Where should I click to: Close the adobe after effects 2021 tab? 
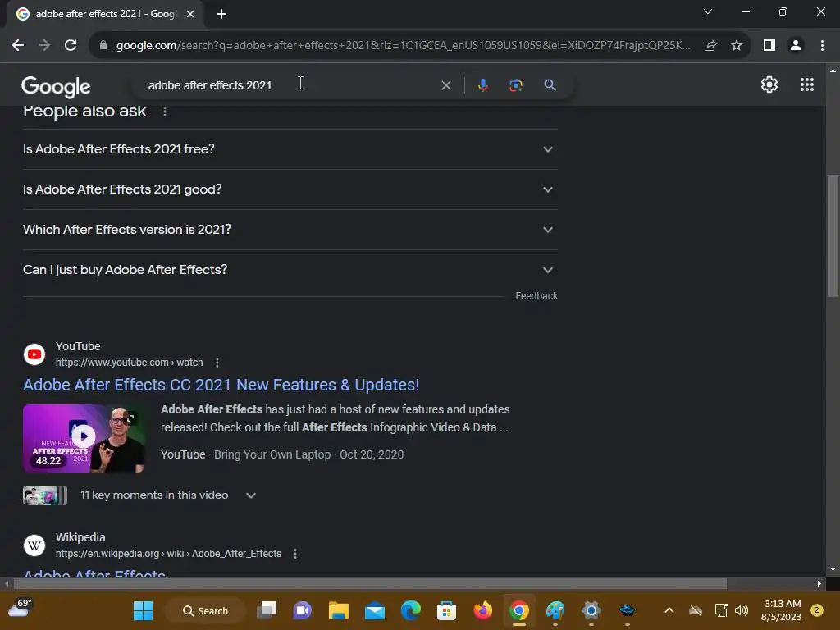point(190,14)
